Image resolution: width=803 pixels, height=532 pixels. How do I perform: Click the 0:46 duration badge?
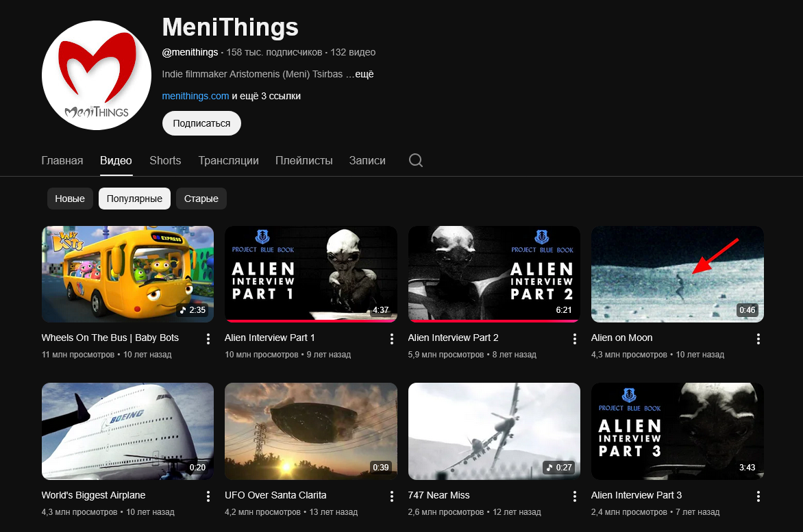(x=748, y=310)
